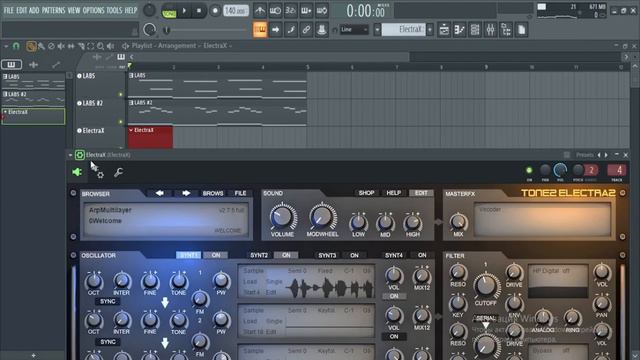Screen dimensions: 640x360
Task: Open the Mixer view icon
Action: point(490,30)
